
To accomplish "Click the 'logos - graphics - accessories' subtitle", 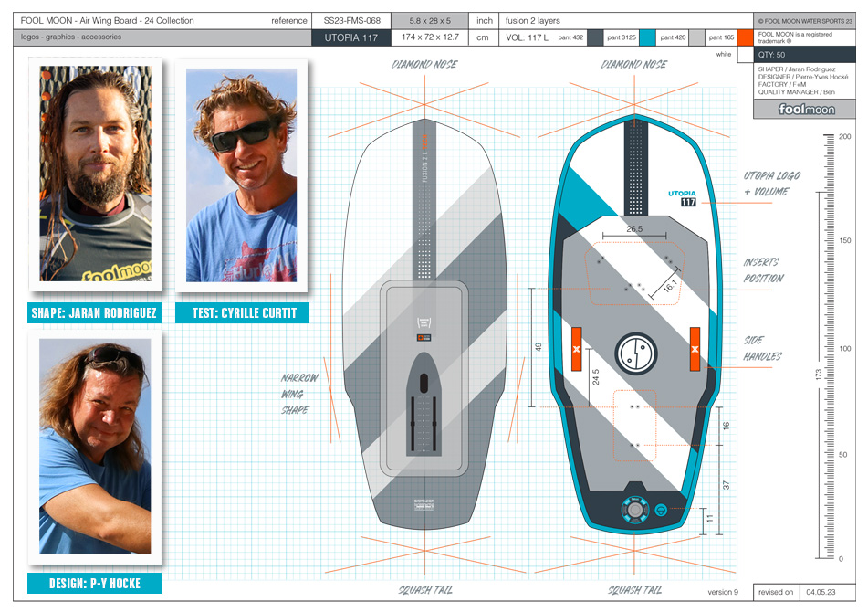I will click(x=71, y=37).
